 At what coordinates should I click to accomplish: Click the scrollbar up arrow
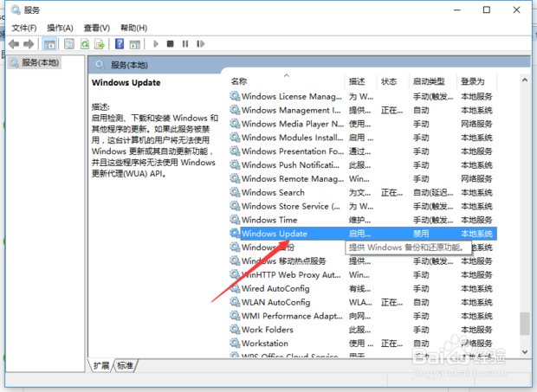pyautogui.click(x=525, y=80)
